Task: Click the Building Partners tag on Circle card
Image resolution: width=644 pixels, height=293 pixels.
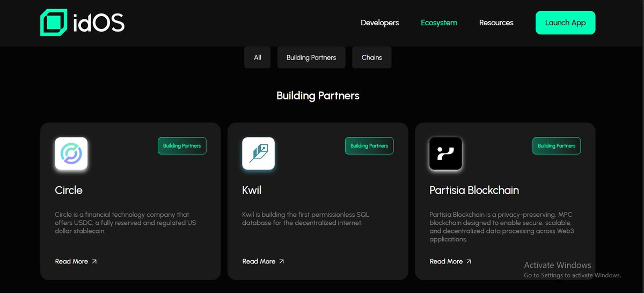Action: (x=182, y=146)
